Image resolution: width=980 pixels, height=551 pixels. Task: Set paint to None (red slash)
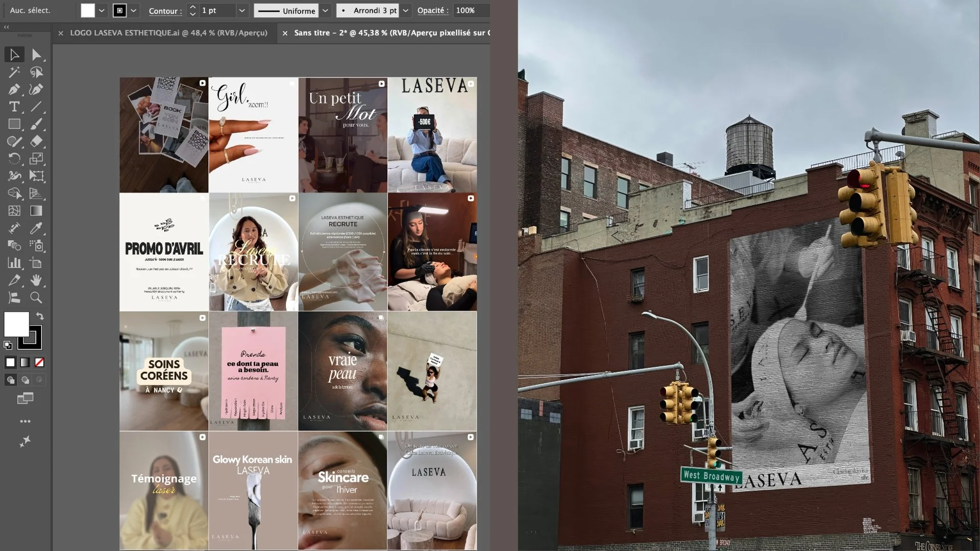click(39, 362)
